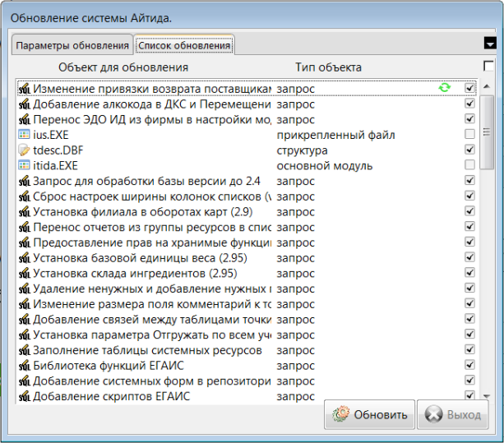Uncheck 'Библиотека функций ЕГАИС' checkbox
Image resolution: width=504 pixels, height=443 pixels.
point(469,365)
